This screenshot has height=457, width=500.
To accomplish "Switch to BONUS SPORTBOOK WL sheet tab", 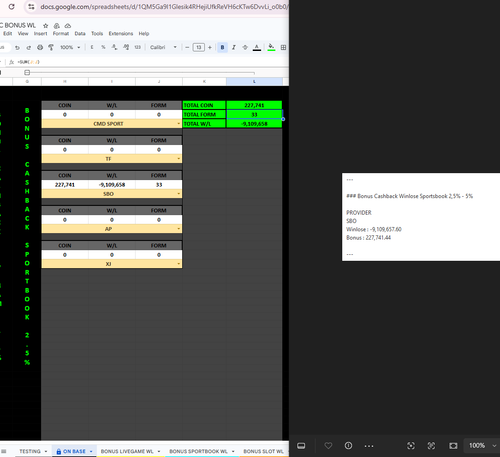I will point(198,451).
